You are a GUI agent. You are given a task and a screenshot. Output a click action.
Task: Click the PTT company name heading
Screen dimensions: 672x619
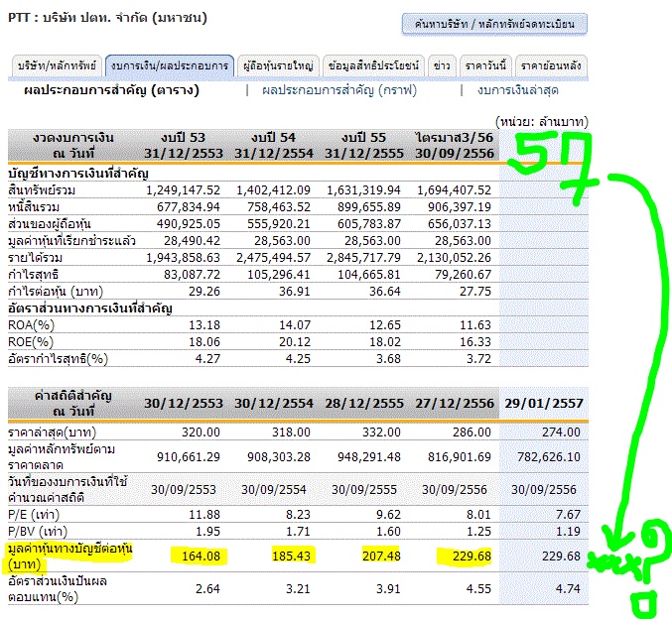tap(107, 18)
